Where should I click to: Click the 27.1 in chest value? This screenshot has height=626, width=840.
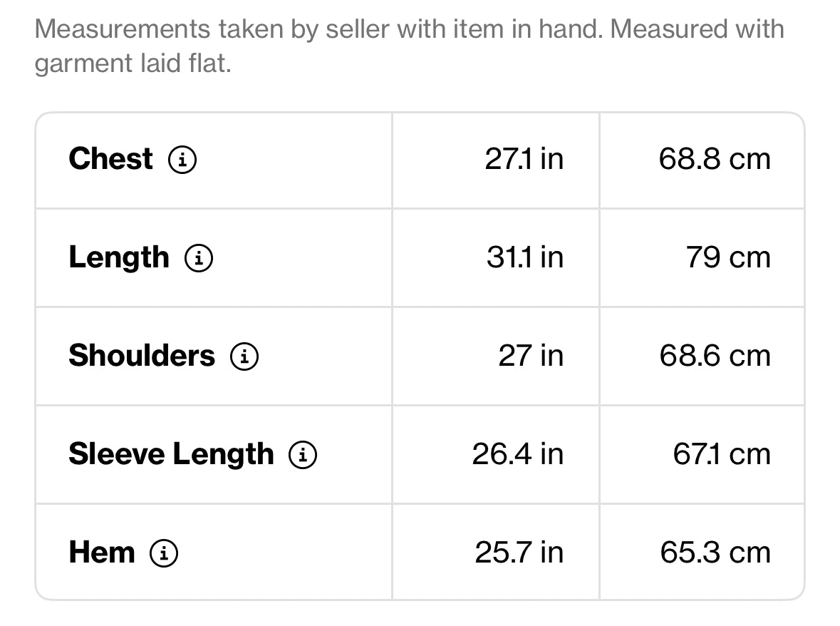click(x=524, y=159)
